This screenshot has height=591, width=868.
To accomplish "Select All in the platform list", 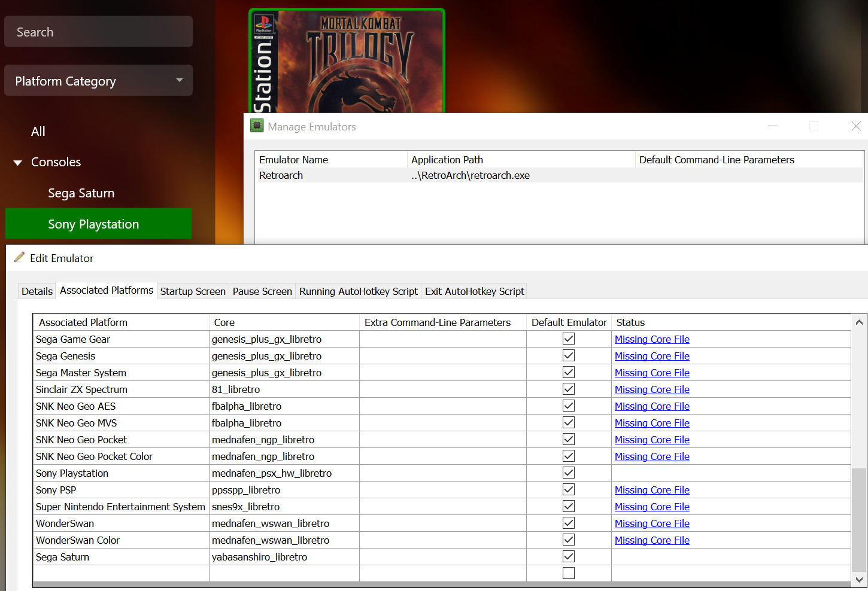I will coord(38,132).
